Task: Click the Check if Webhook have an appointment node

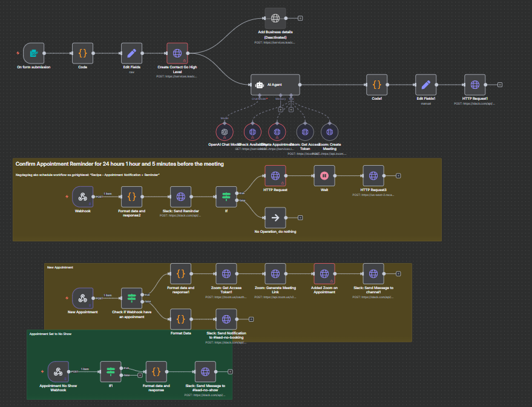Action: tap(132, 298)
